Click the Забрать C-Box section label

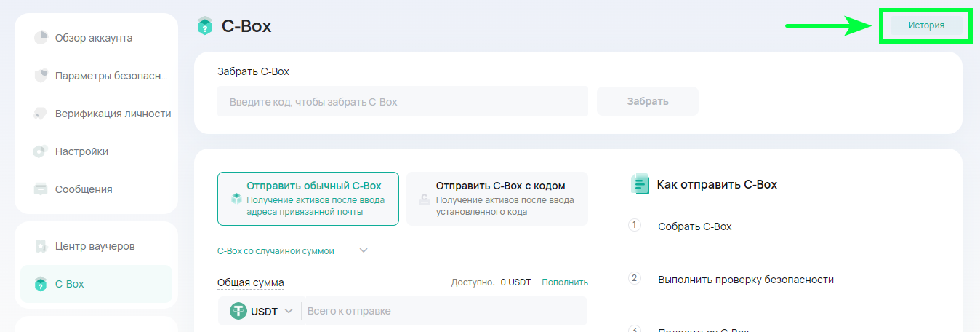[253, 71]
